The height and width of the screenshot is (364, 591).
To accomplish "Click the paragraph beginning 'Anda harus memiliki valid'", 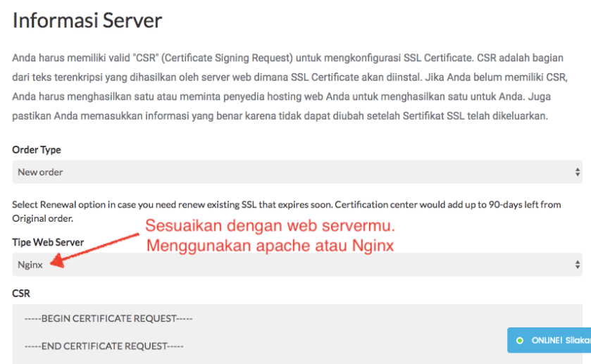I will [290, 87].
